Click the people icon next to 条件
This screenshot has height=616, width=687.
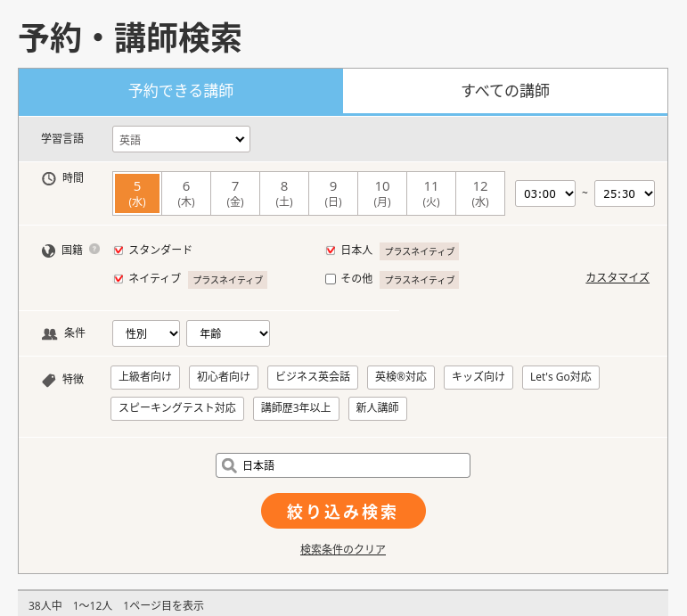coord(49,334)
